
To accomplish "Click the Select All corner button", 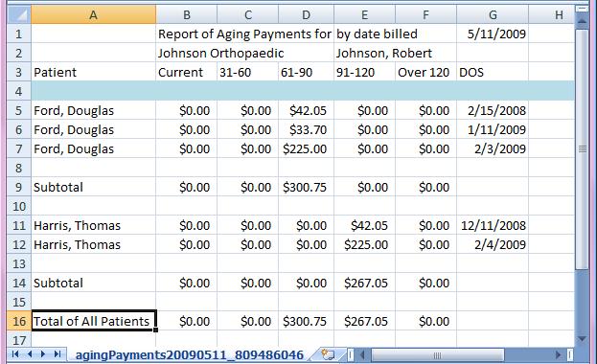I will pos(19,15).
